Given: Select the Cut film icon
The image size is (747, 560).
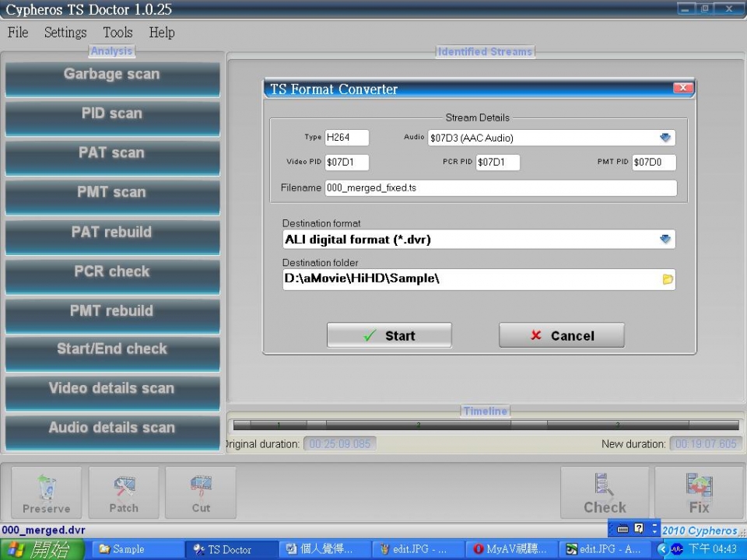Looking at the screenshot, I should coord(201,492).
